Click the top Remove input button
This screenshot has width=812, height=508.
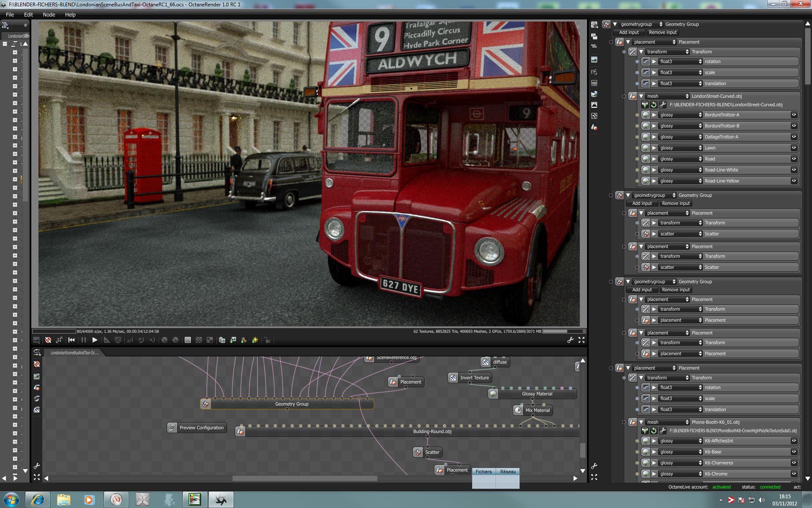(663, 32)
